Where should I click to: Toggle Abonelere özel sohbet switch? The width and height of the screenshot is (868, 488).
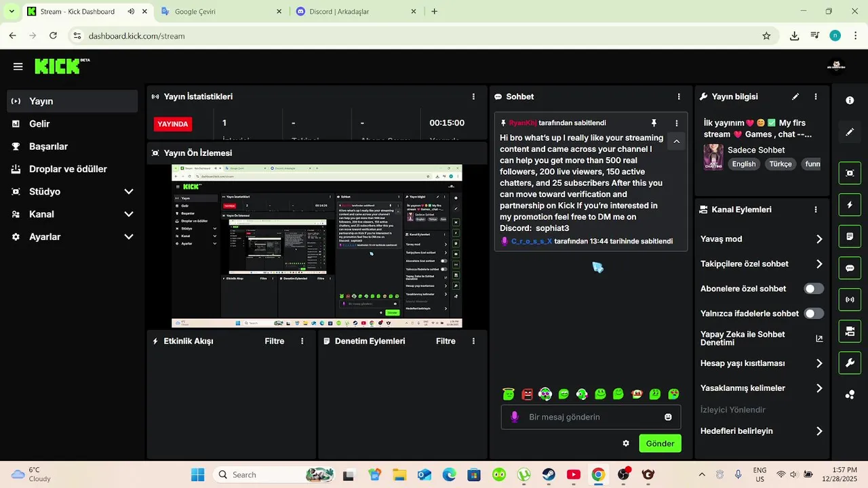coord(814,289)
